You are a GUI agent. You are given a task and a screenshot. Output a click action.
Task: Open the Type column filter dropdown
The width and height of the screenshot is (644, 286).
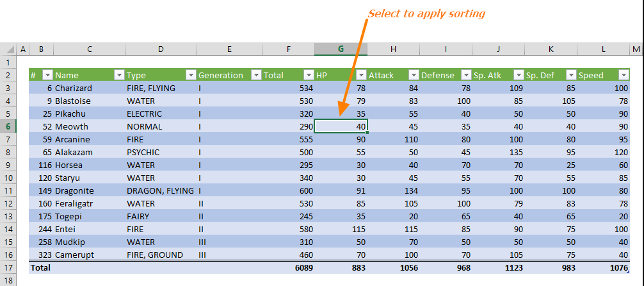191,75
